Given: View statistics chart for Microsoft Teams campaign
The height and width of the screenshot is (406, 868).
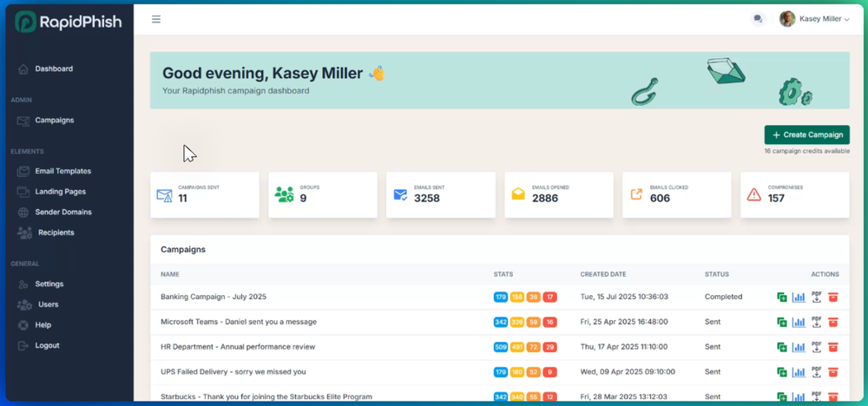Looking at the screenshot, I should point(799,322).
